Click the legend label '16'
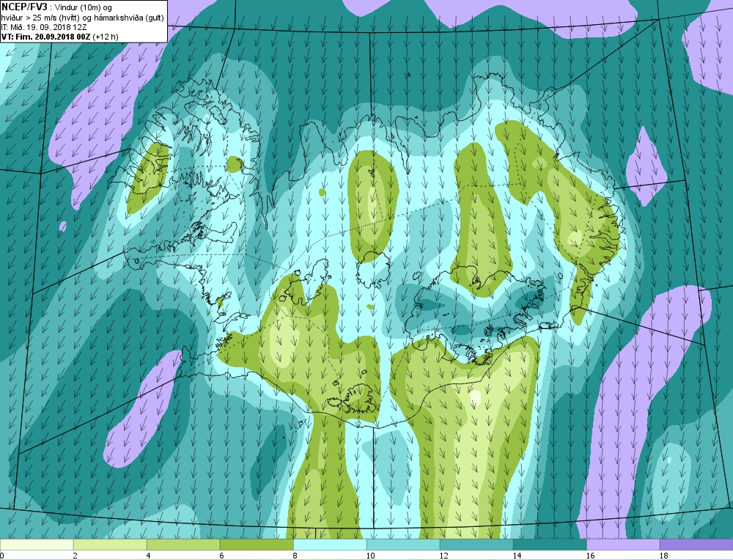This screenshot has height=560, width=733. [x=590, y=556]
